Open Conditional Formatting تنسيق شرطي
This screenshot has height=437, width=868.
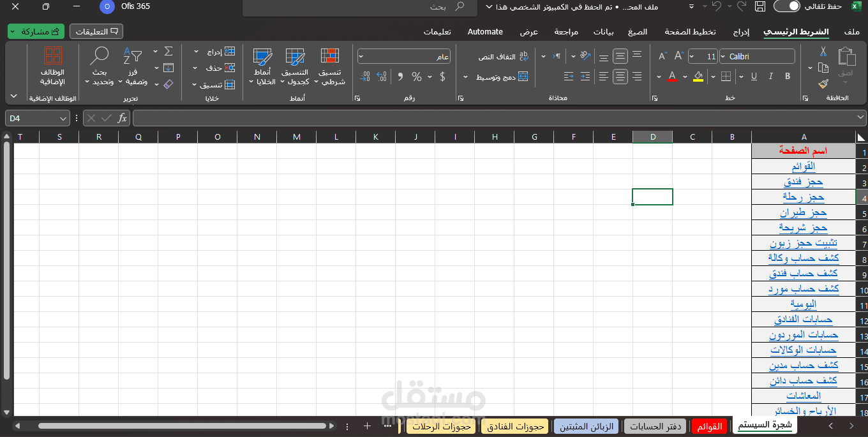(x=330, y=66)
